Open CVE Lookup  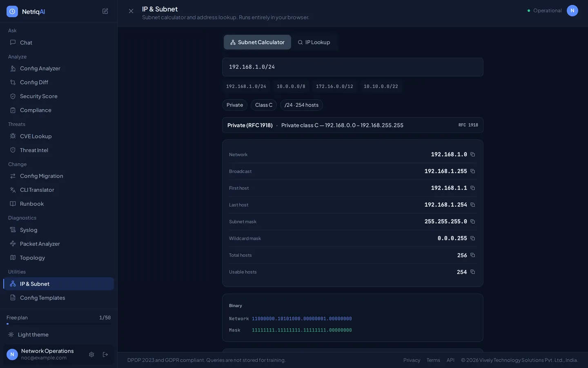point(58,136)
